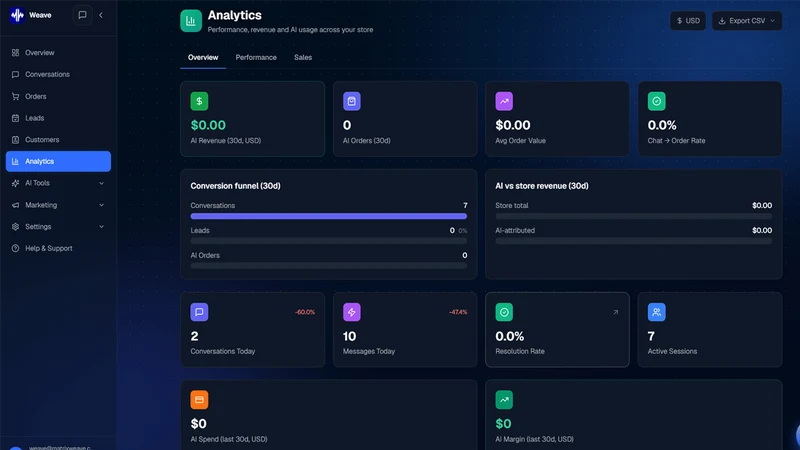The image size is (800, 450).
Task: Click the -60.0% change label
Action: (305, 312)
